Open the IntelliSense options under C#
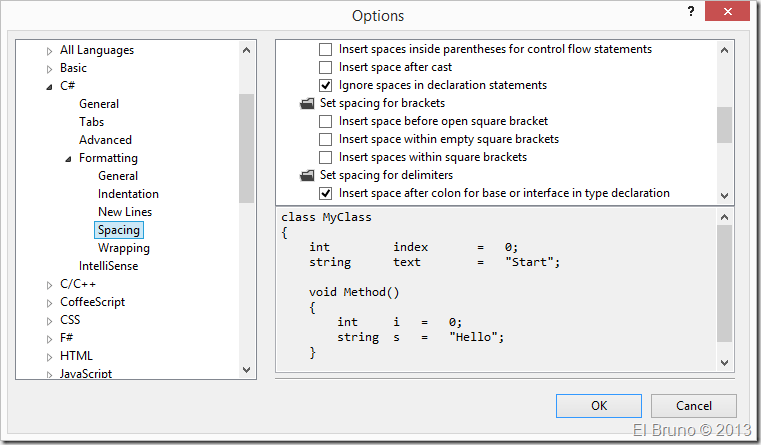 pos(108,266)
